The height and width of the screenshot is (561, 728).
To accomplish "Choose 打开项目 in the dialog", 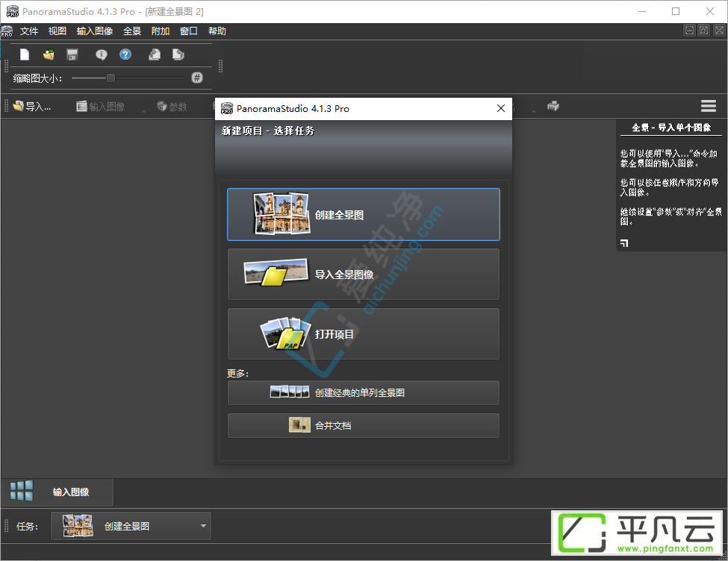I will coord(364,334).
